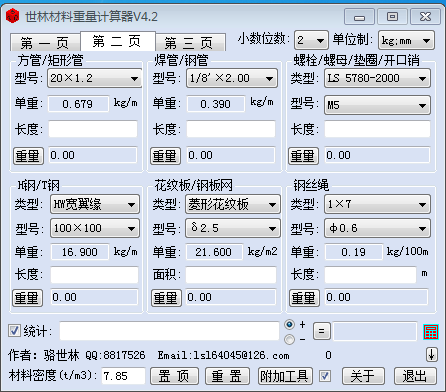This screenshot has width=446, height=392.
Task: Click 重量 button in 钢丝绳 group
Action: pos(304,298)
